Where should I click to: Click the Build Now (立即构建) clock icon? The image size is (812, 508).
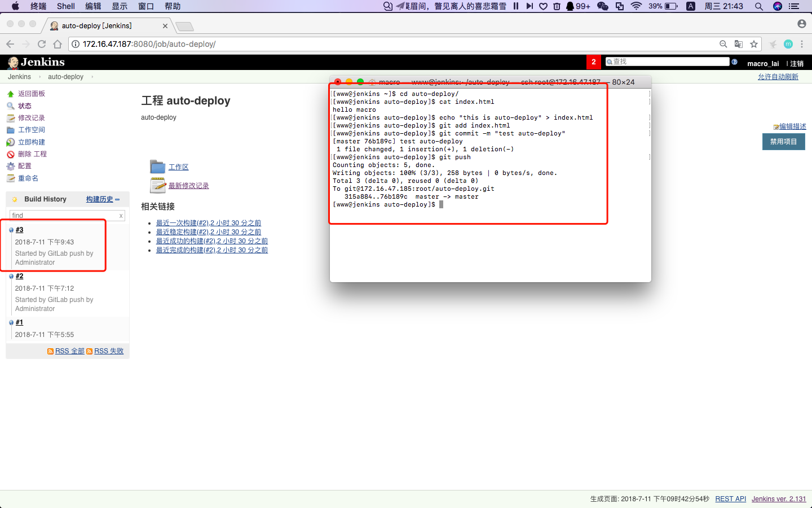pyautogui.click(x=10, y=142)
